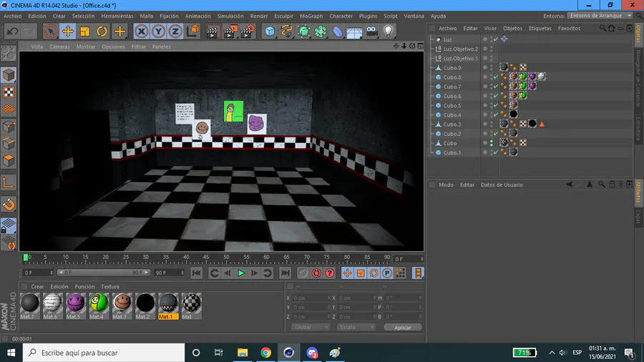This screenshot has height=362, width=644.
Task: Open viewport Cámaras menu
Action: click(59, 47)
